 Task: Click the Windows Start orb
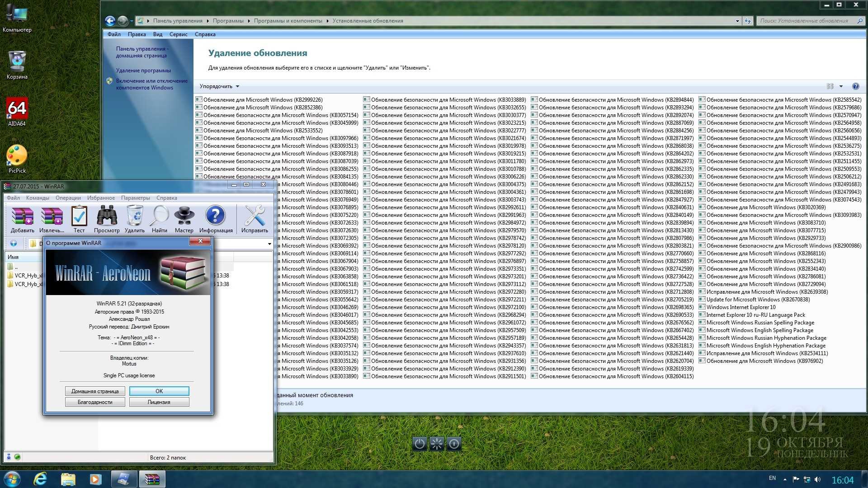(x=11, y=479)
